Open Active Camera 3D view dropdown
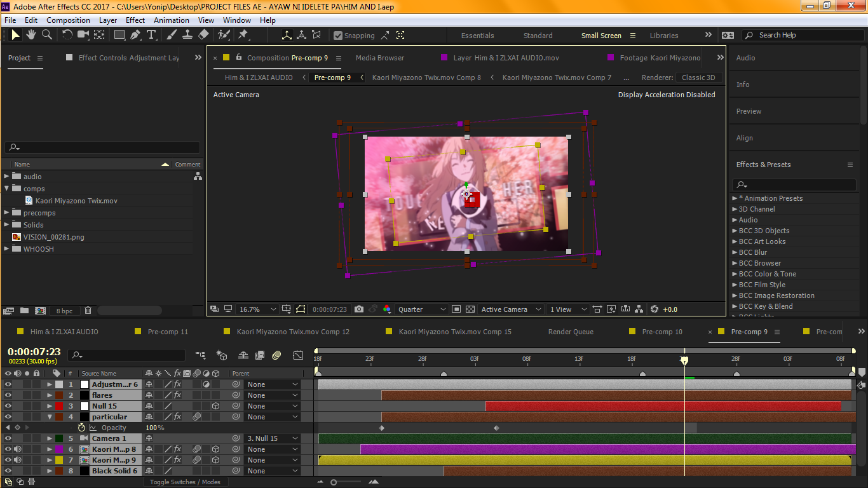Viewport: 868px width, 488px height. click(511, 309)
